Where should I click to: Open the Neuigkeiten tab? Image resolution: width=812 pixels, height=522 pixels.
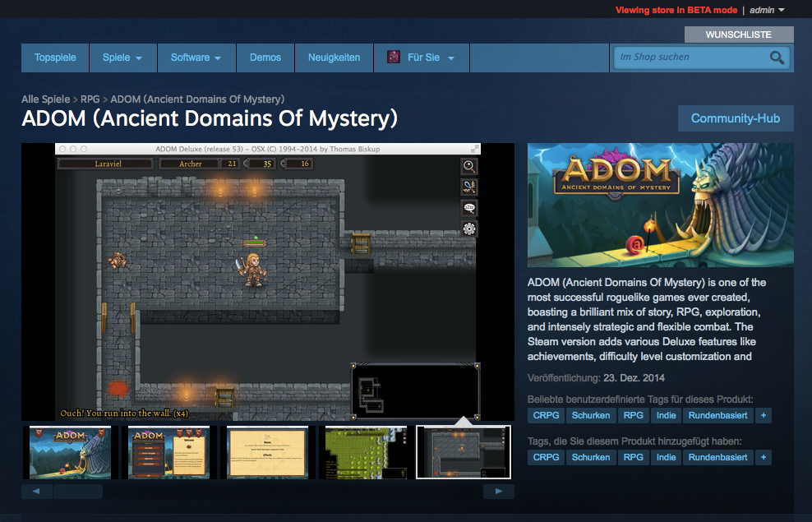click(334, 58)
